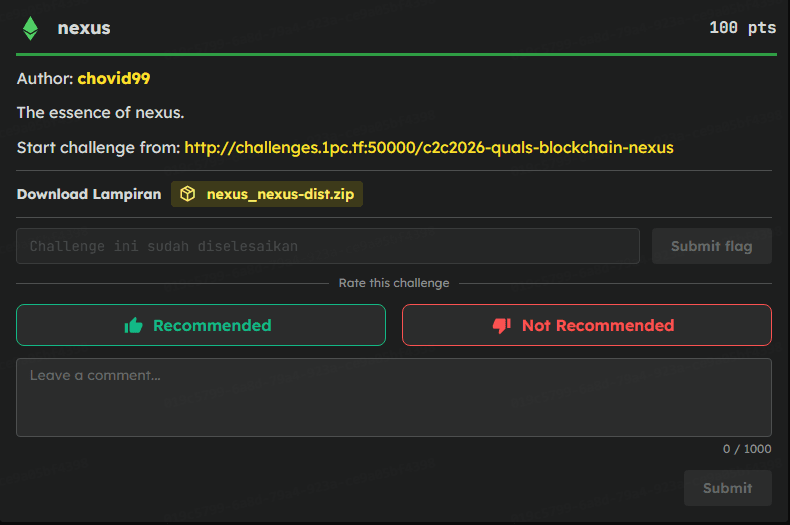This screenshot has height=525, width=790.
Task: Click the Download Lampiran label
Action: (x=88, y=194)
